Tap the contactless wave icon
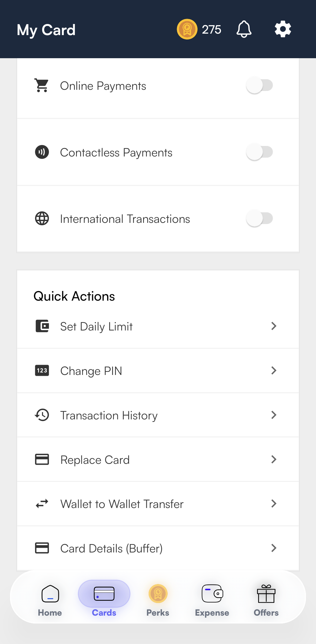 42,152
